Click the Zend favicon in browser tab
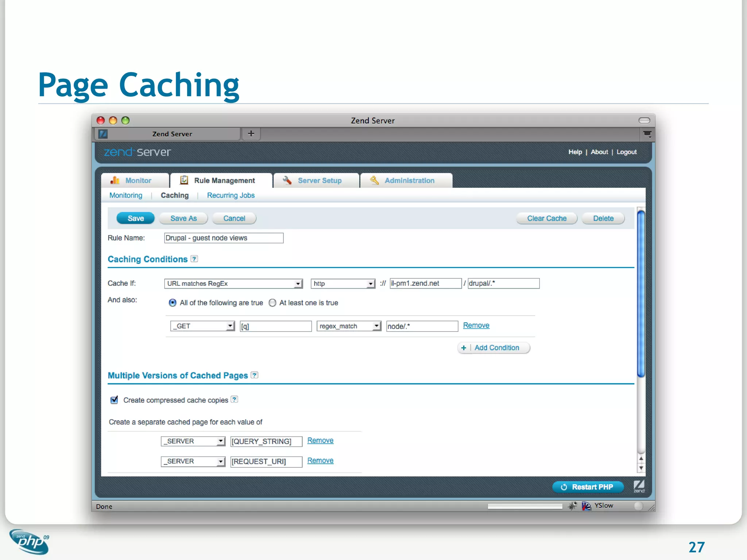This screenshot has width=747, height=560. [x=103, y=134]
